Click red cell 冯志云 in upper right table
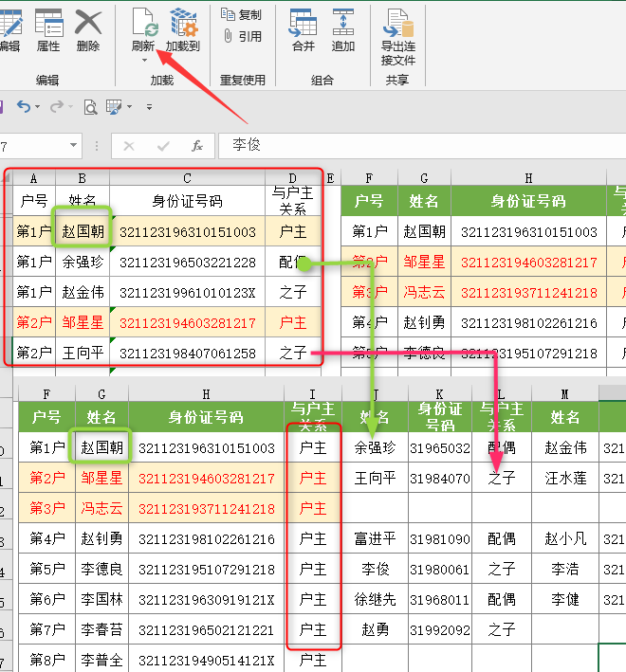This screenshot has height=672, width=626. click(424, 292)
